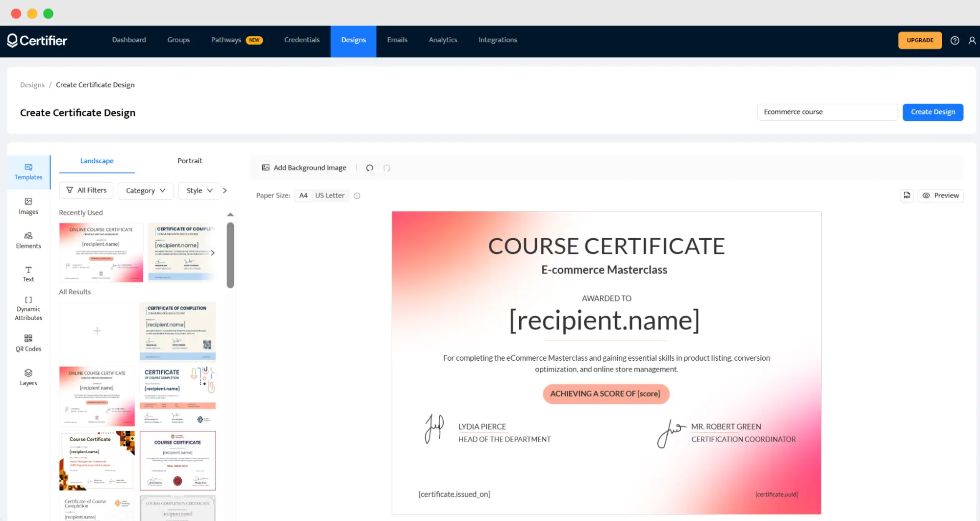Screen dimensions: 980x521
Task: Select the [recipient.name] attribute on canvas
Action: [x=604, y=321]
